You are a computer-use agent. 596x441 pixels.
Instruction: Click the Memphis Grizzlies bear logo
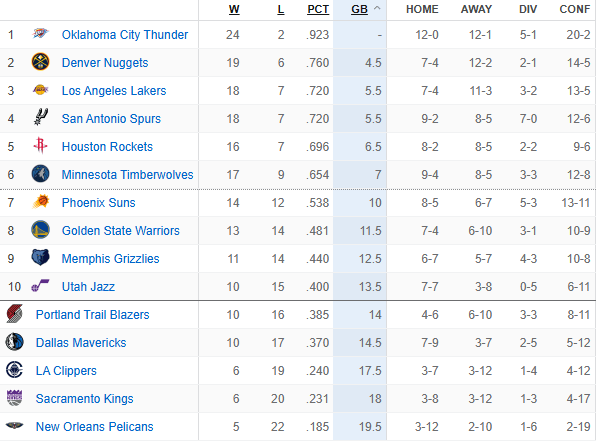click(x=40, y=257)
